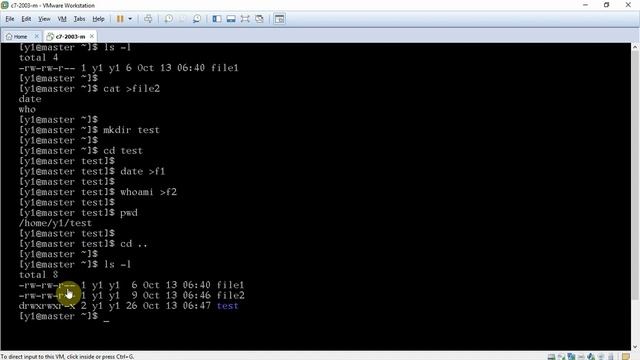Click the '/home/y1/test' output line

coord(55,223)
